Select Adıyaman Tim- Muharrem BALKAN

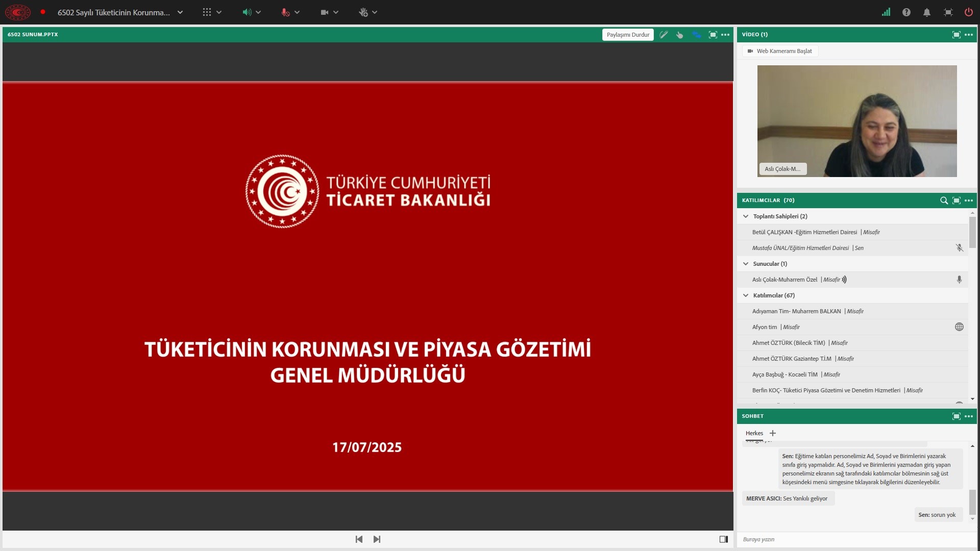852,311
